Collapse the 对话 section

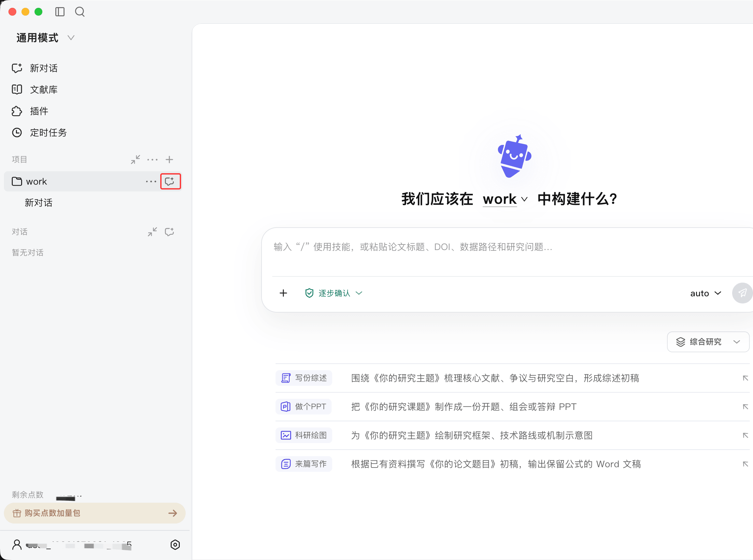[152, 232]
